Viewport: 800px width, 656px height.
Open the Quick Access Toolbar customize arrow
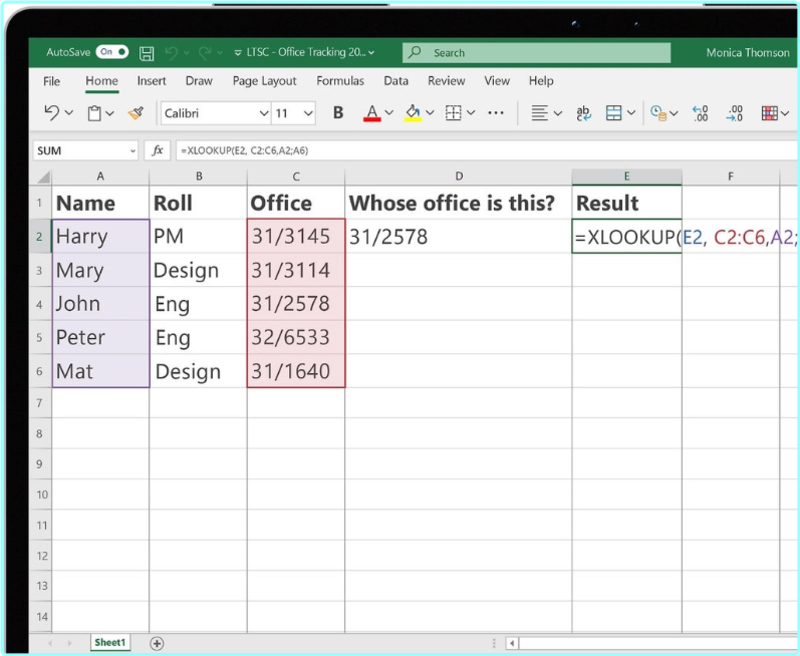(238, 53)
